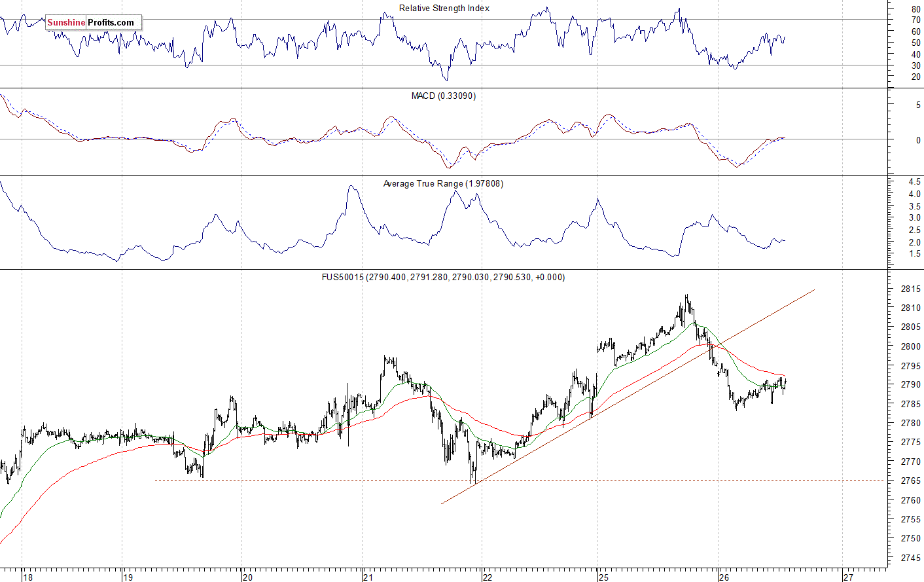The image size is (924, 582).
Task: Click the 26 date label on the time axis
Action: click(x=723, y=577)
